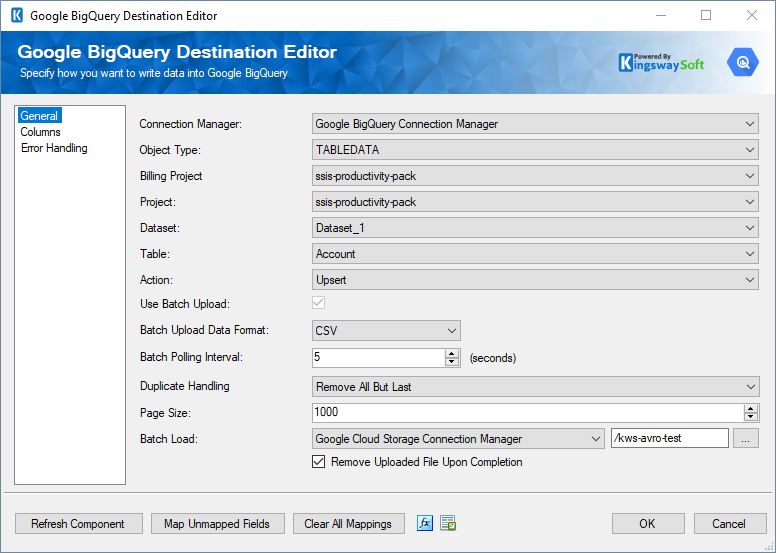Viewport: 776px width, 553px height.
Task: Click the "Batch Load:" label
Action: click(169, 439)
